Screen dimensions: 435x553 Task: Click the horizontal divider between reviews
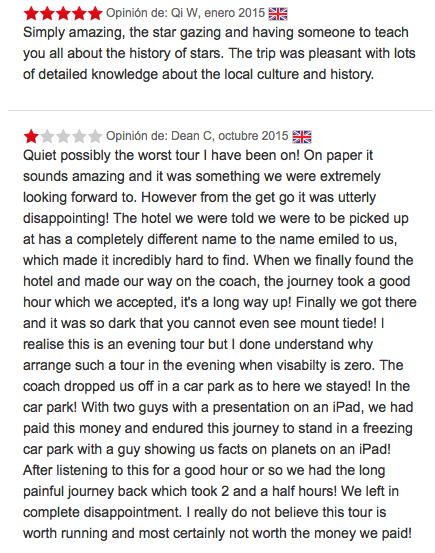coord(220,110)
